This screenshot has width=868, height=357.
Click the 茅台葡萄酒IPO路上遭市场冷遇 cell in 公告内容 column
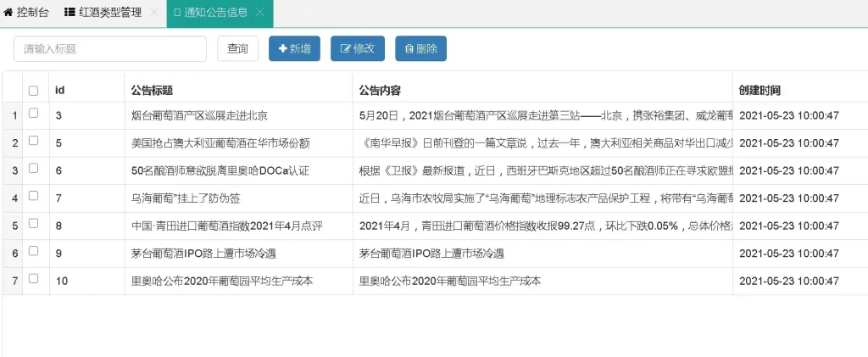(x=543, y=254)
